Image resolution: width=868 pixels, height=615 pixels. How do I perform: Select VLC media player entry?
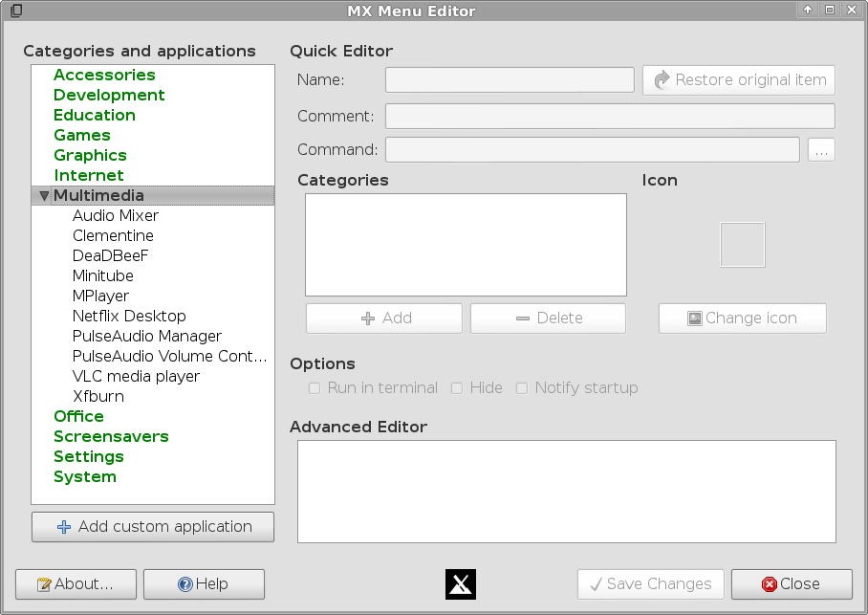coord(136,376)
